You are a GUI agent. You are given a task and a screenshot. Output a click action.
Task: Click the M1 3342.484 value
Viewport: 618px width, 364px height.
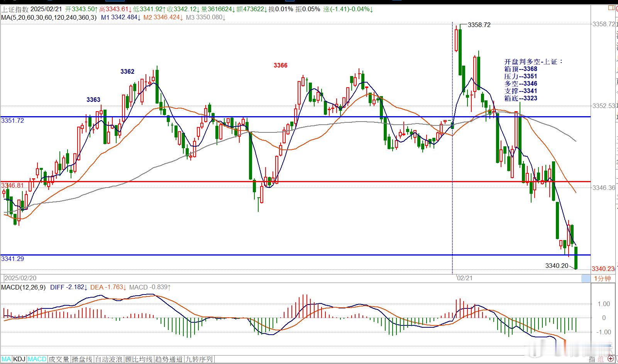(120, 17)
